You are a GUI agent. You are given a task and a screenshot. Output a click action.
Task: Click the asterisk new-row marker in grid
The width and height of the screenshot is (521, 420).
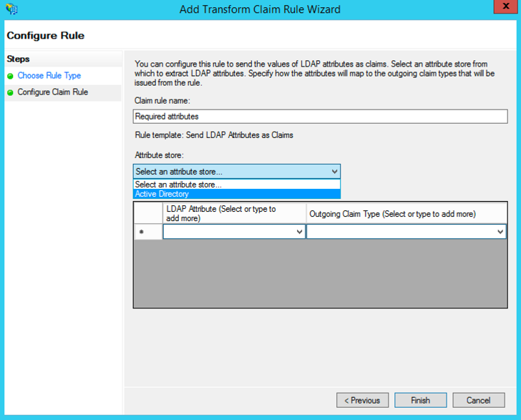tap(141, 232)
